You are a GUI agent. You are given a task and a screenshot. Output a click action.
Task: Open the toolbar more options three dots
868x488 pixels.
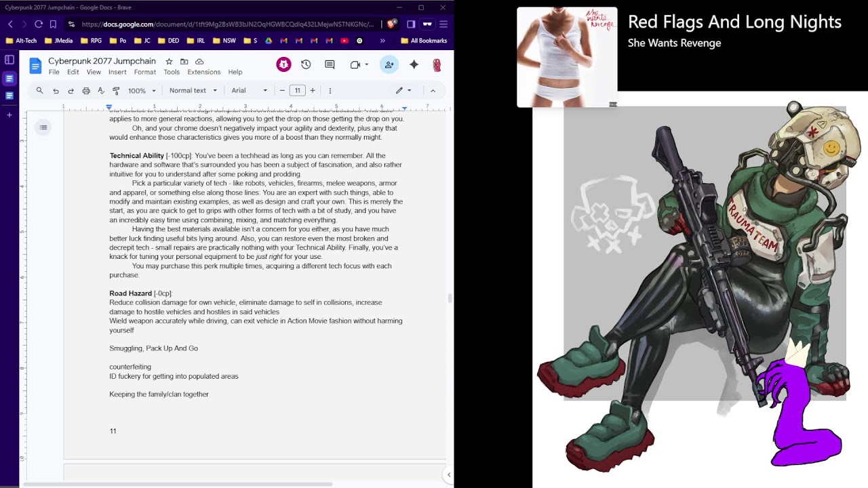pyautogui.click(x=330, y=90)
